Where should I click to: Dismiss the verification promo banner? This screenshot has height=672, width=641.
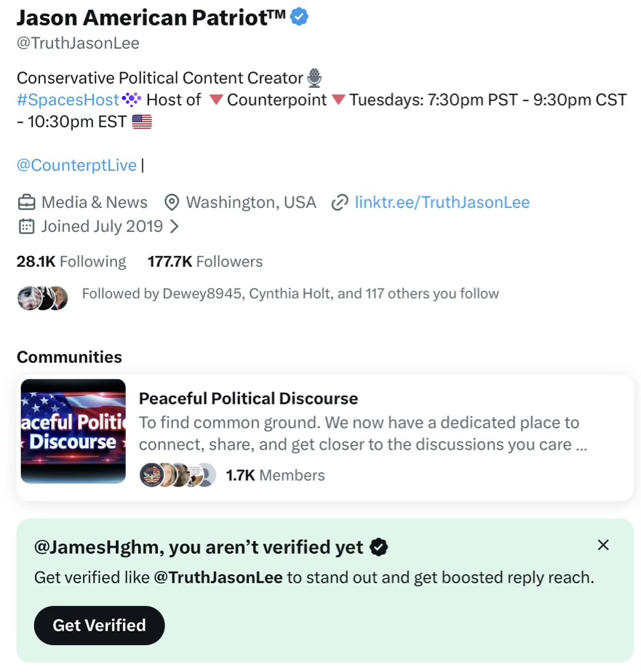click(602, 545)
